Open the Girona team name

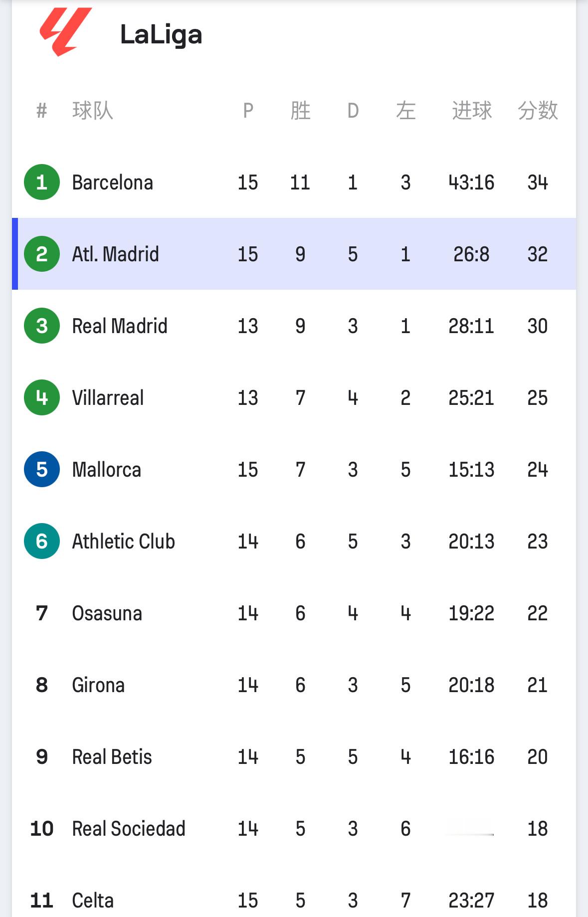tap(98, 685)
